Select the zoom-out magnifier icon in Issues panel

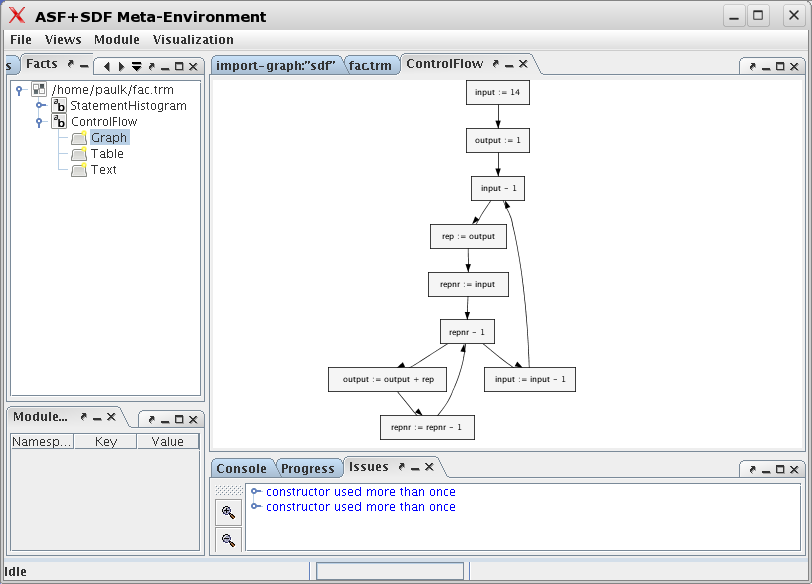[x=228, y=540]
